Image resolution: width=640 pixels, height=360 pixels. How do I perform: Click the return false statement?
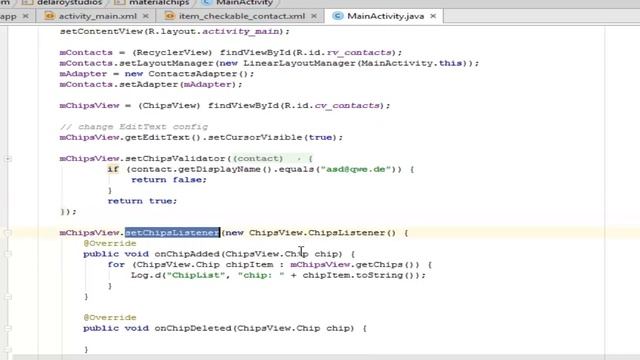[x=169, y=180]
